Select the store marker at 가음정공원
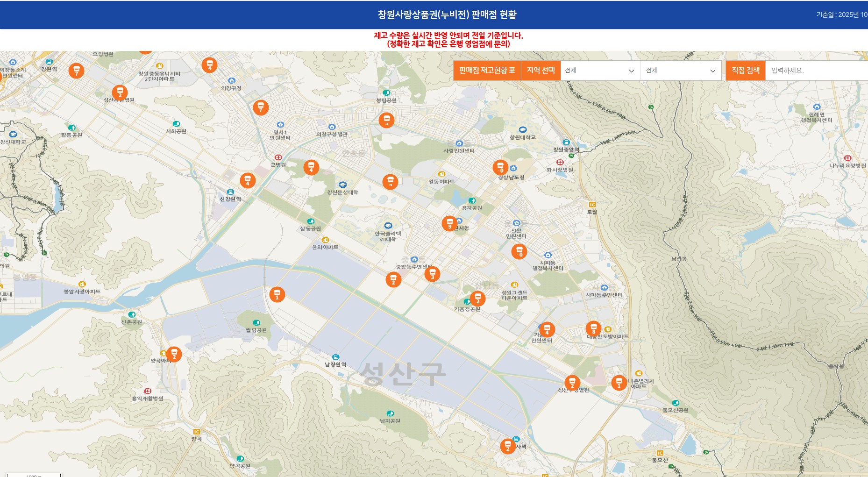Image resolution: width=868 pixels, height=477 pixels. 477,298
